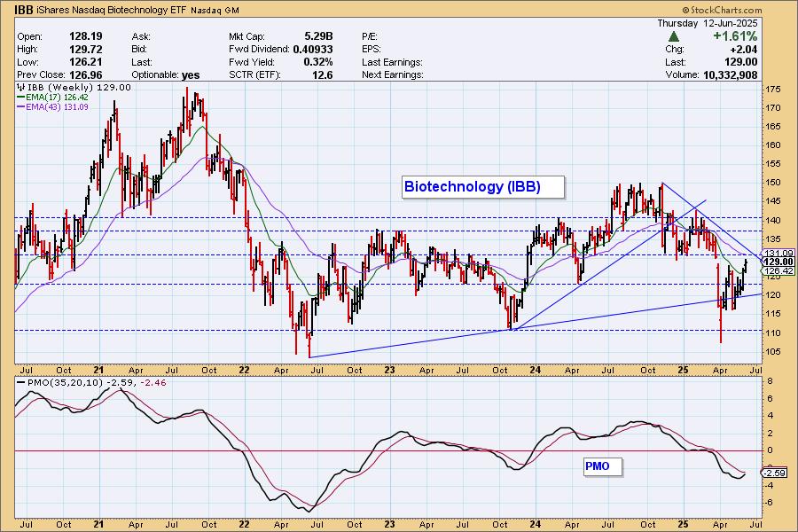Click the 'EPS:' label

tap(372, 50)
